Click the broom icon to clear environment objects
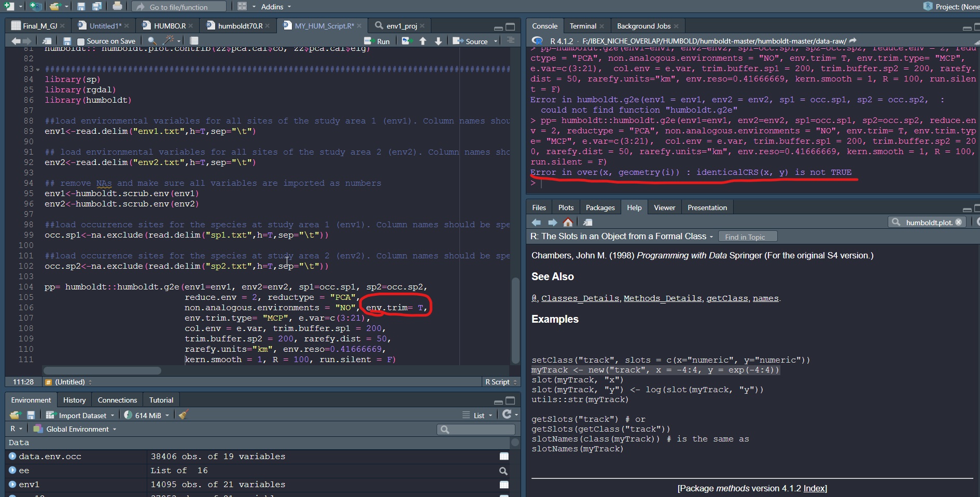 [183, 415]
